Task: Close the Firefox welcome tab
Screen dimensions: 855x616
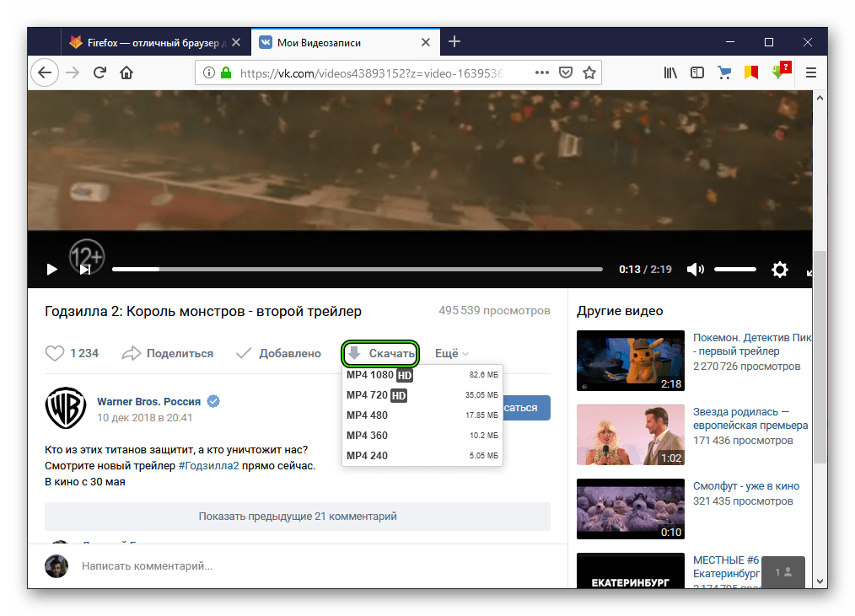Action: point(236,42)
